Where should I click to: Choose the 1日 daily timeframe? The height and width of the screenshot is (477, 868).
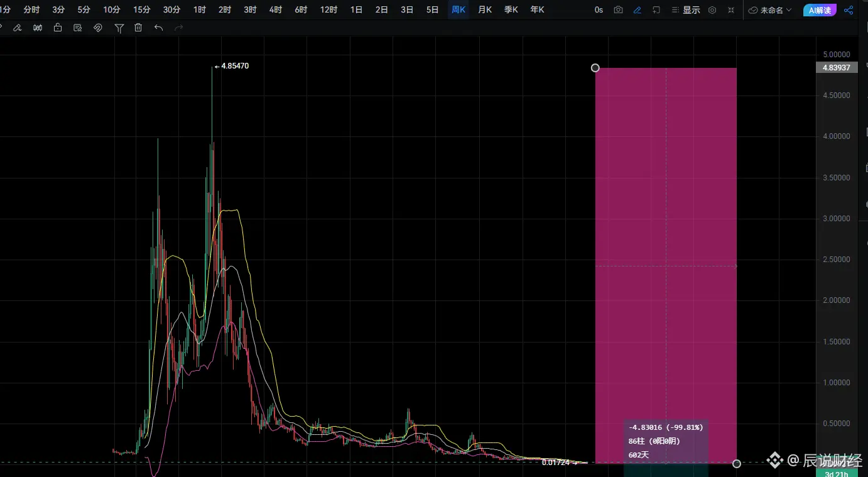click(x=356, y=10)
